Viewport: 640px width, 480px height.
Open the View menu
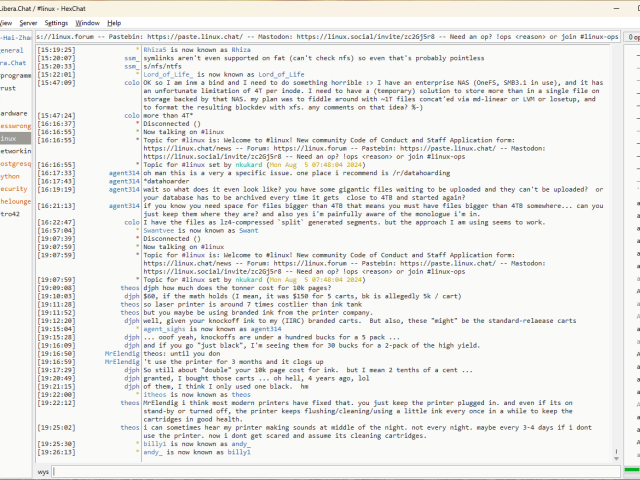(6, 22)
